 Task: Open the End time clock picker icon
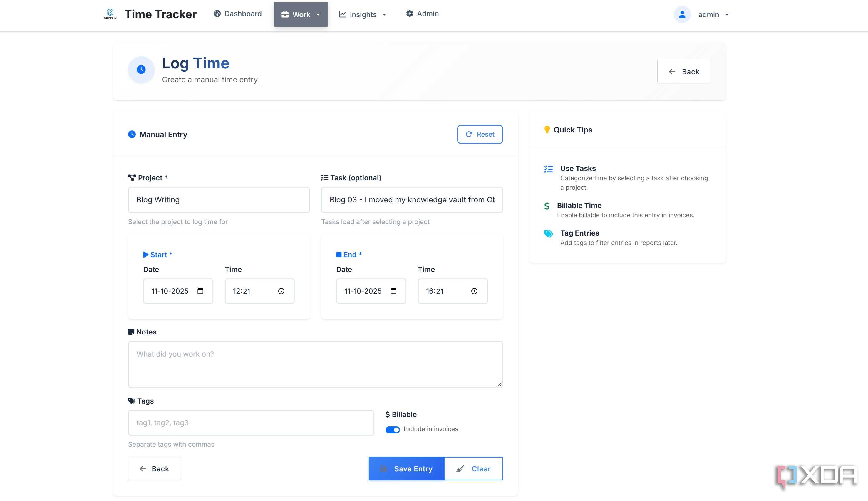pyautogui.click(x=474, y=291)
